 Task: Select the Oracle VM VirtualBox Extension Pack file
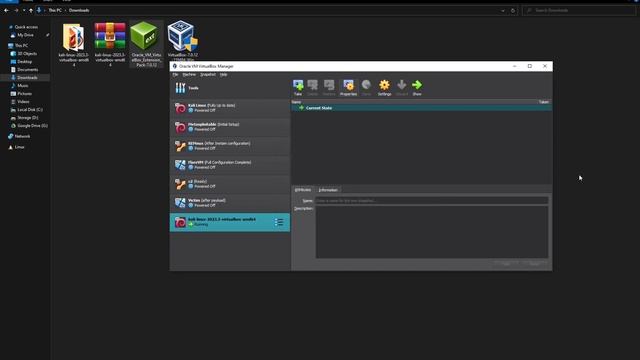click(146, 44)
